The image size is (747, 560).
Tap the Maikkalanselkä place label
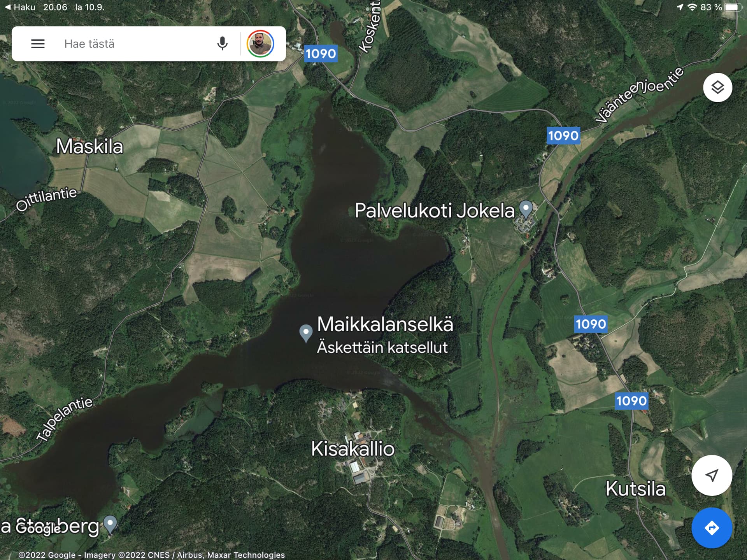click(385, 324)
